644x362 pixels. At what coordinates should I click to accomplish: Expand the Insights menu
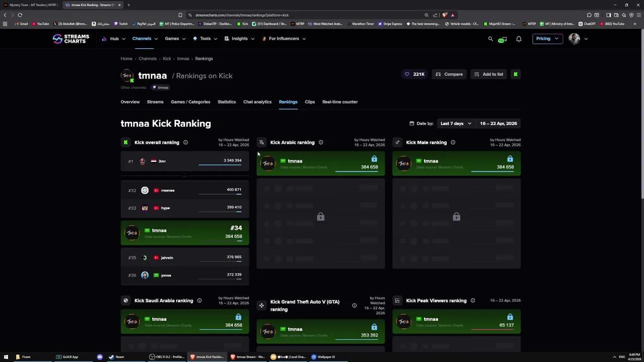click(x=239, y=39)
